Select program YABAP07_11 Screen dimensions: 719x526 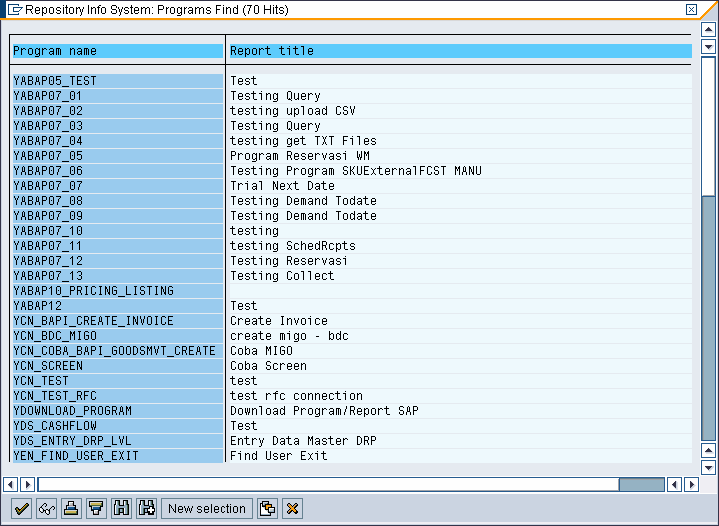pyautogui.click(x=118, y=246)
